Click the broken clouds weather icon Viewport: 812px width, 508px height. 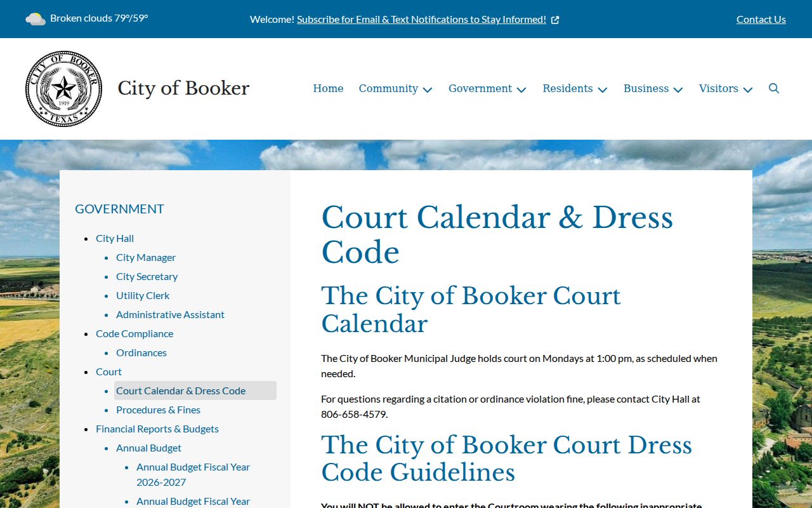[36, 19]
